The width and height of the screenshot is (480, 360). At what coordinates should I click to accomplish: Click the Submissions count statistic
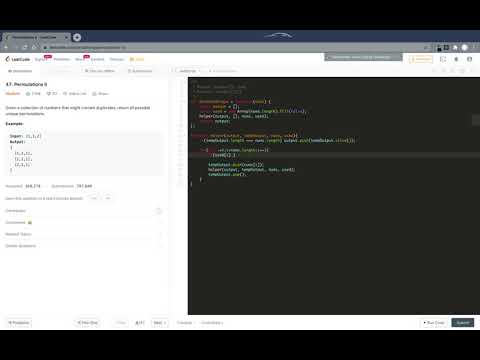click(x=72, y=186)
